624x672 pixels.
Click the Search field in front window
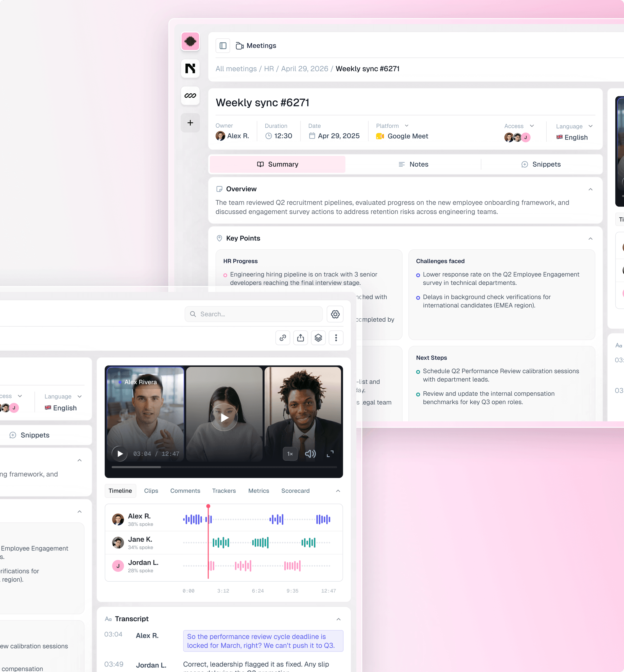254,314
